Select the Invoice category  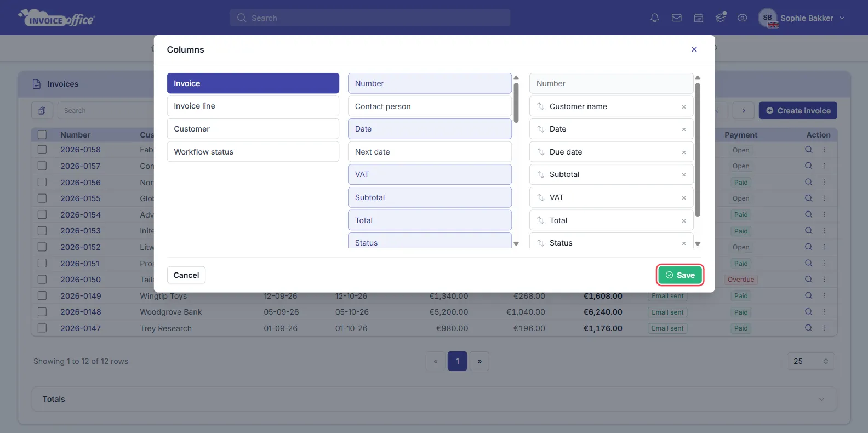[x=253, y=83]
